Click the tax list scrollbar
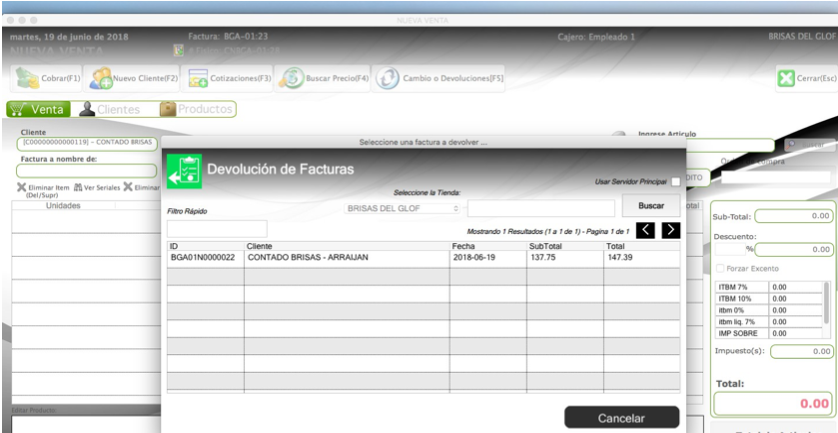838x433 pixels. tap(827, 310)
